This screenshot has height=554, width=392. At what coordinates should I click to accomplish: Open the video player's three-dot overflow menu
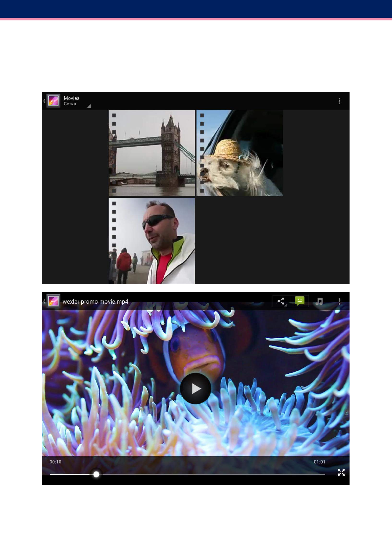tap(339, 301)
